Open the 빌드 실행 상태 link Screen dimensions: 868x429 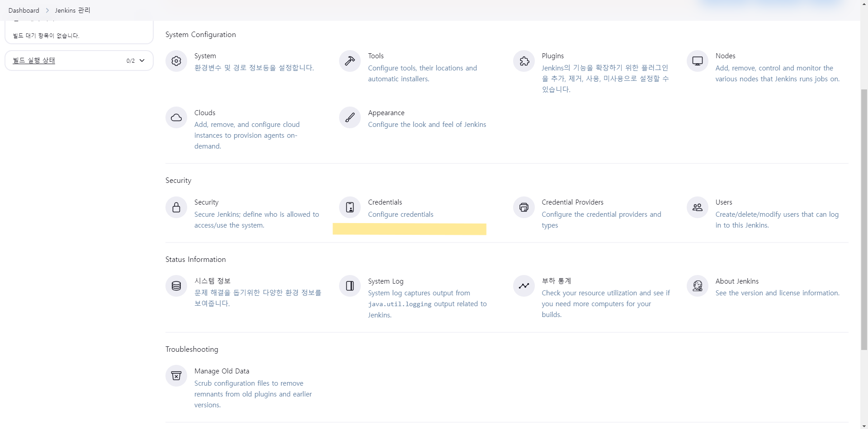[x=34, y=61]
